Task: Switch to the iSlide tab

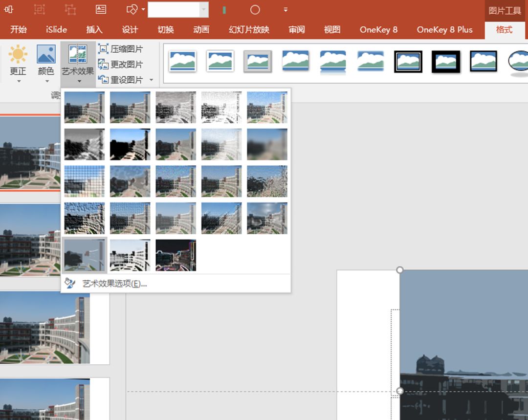Action: pos(56,30)
